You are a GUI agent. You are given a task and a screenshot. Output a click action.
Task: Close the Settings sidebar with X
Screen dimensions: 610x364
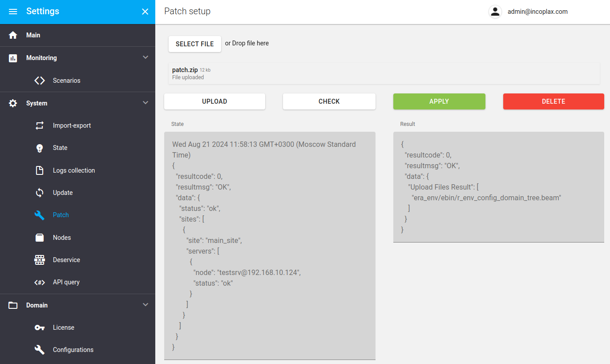(x=145, y=12)
